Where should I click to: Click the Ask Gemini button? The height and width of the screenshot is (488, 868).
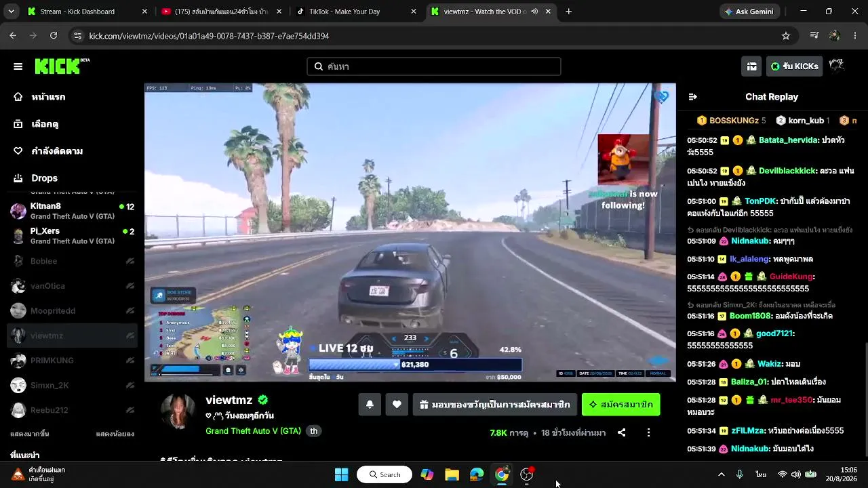coord(749,12)
